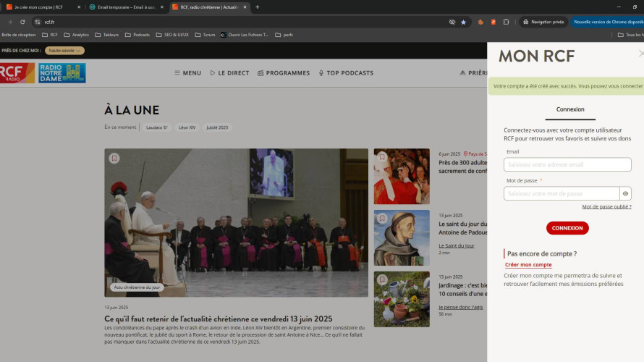Click the Mot de passe oublié link

[606, 207]
